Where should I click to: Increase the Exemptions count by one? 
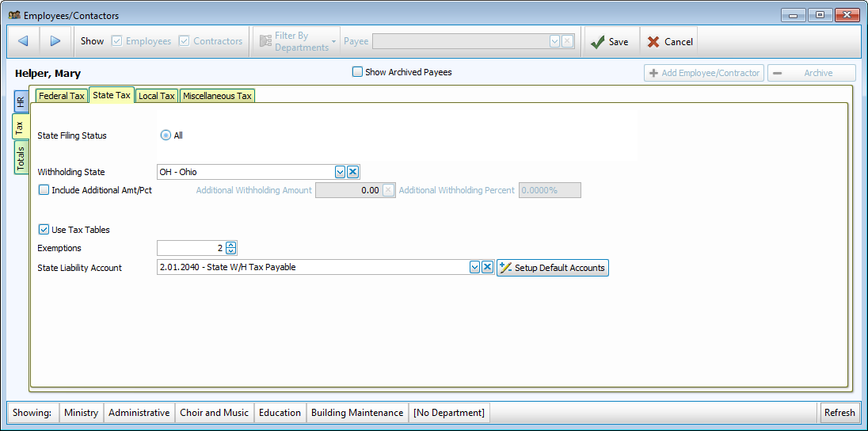(230, 245)
